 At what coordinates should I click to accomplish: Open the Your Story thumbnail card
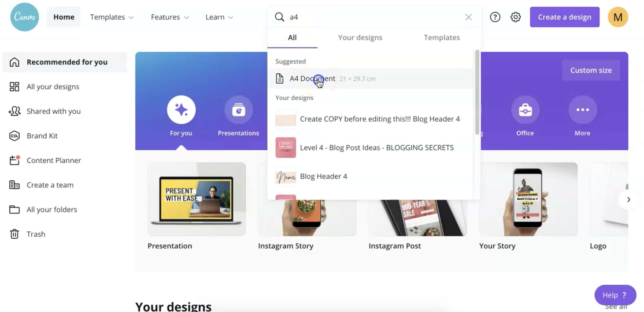pyautogui.click(x=528, y=199)
